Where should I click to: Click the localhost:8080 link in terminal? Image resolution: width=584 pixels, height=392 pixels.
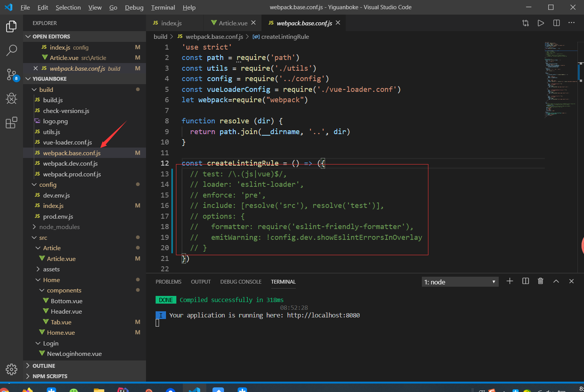pyautogui.click(x=323, y=315)
